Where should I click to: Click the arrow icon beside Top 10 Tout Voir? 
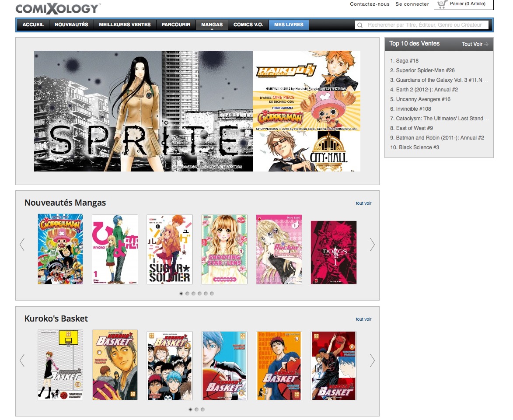(486, 44)
